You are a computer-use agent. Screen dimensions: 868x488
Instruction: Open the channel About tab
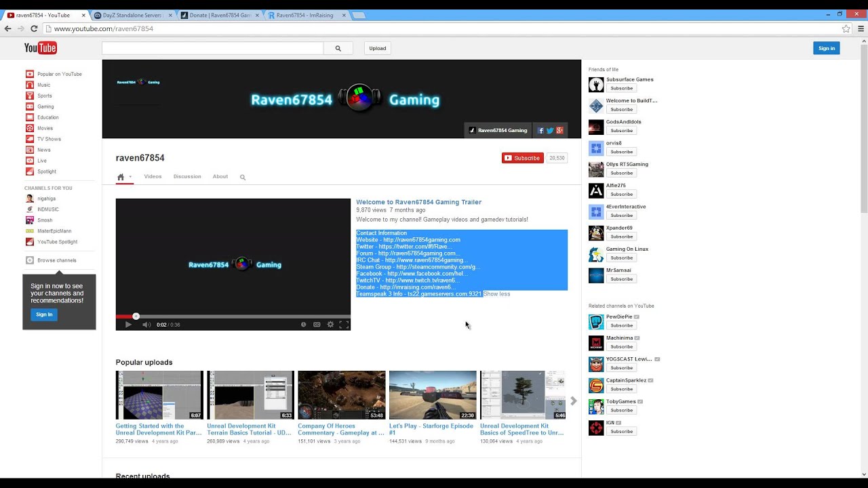pyautogui.click(x=220, y=177)
